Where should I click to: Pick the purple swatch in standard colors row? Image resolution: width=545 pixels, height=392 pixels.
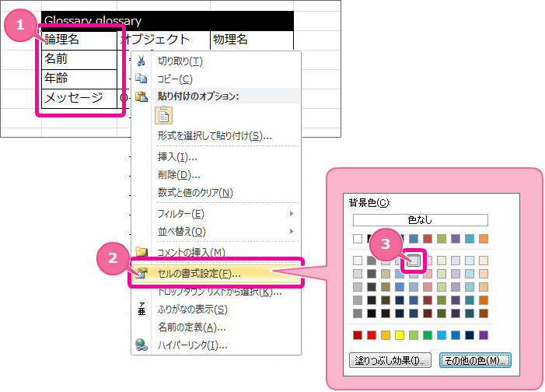(484, 335)
